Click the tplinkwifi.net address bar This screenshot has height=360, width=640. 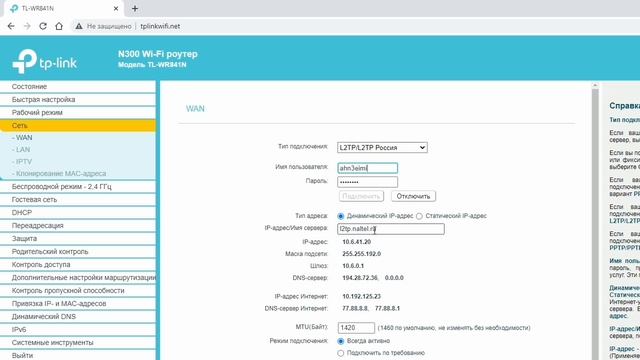[x=160, y=26]
